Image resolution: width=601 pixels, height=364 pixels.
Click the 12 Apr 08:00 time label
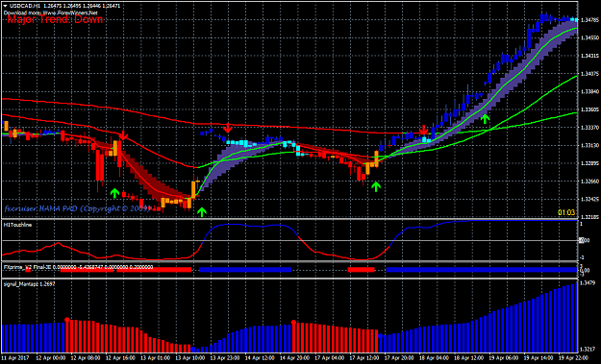click(85, 358)
